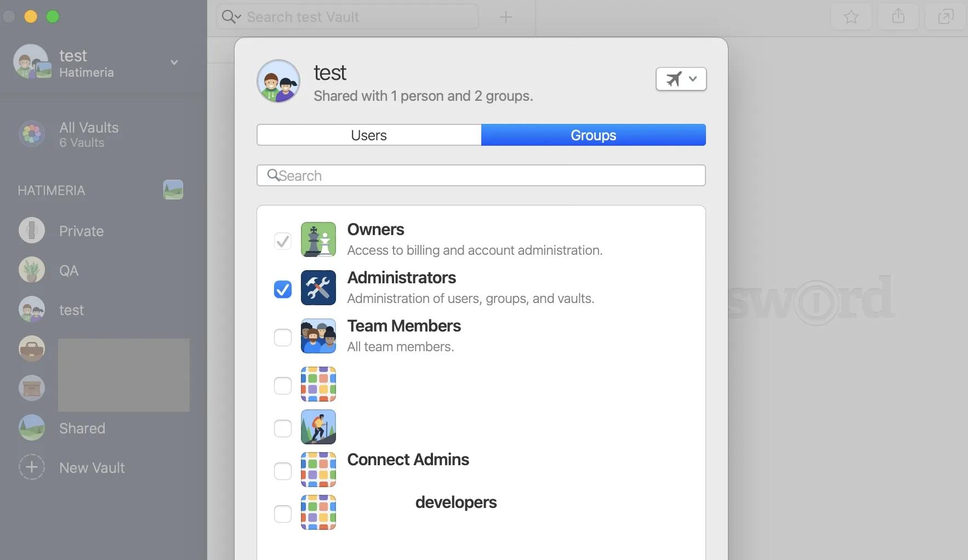This screenshot has width=968, height=560.
Task: Click the Team Members group icon
Action: [x=318, y=336]
